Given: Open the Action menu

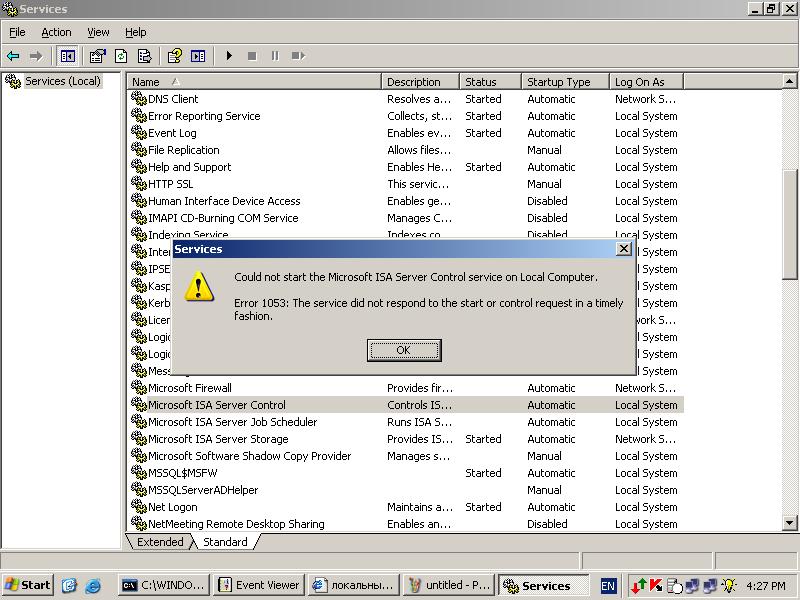Looking at the screenshot, I should (x=56, y=32).
